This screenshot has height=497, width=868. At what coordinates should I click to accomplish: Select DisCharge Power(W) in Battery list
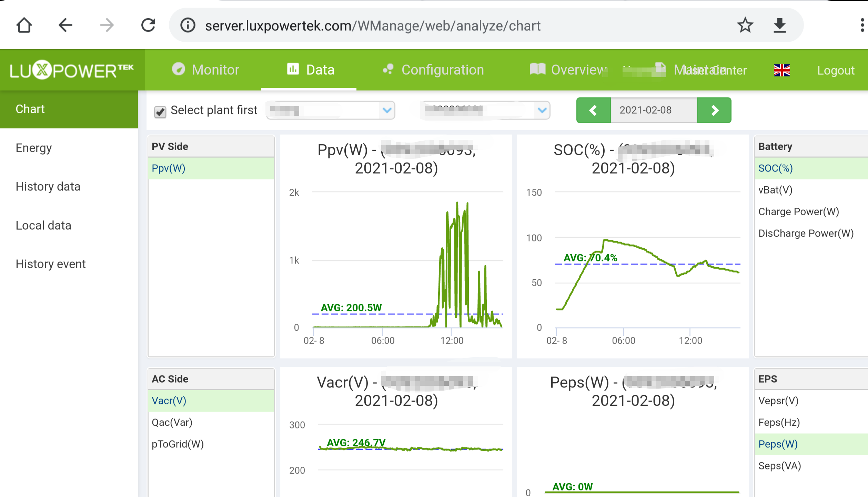coord(811,234)
